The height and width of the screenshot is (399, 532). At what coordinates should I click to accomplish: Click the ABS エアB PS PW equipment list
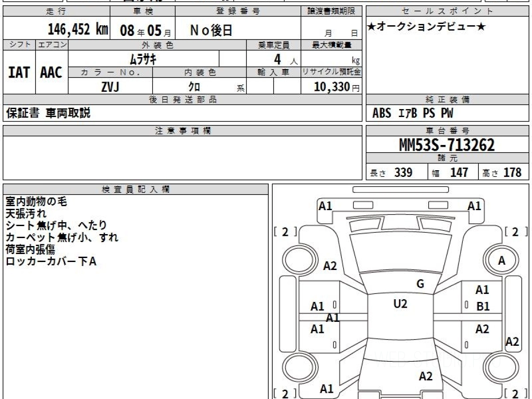pos(413,113)
